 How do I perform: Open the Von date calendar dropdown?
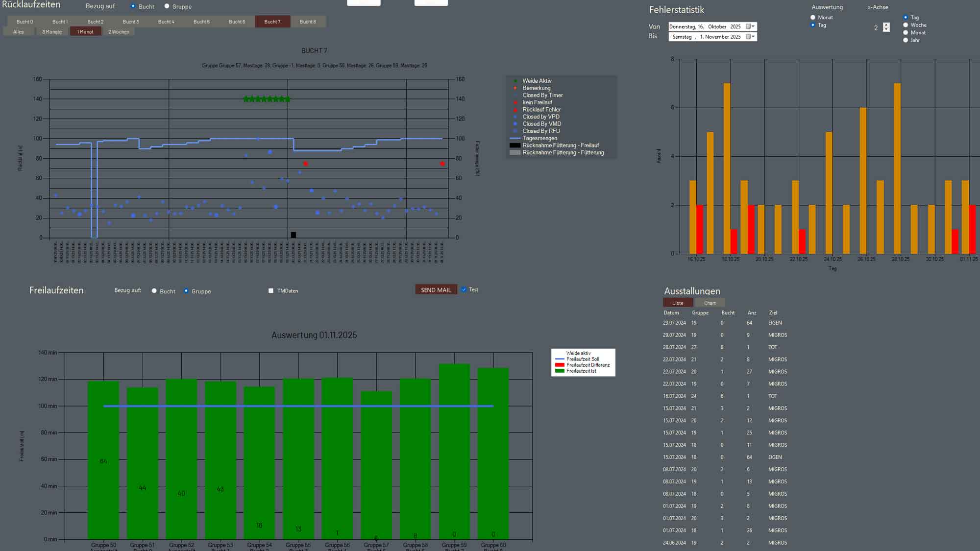click(x=750, y=26)
